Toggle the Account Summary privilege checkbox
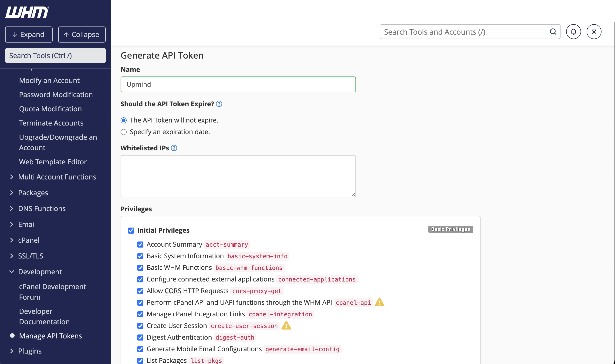The height and width of the screenshot is (364, 615). coord(140,244)
